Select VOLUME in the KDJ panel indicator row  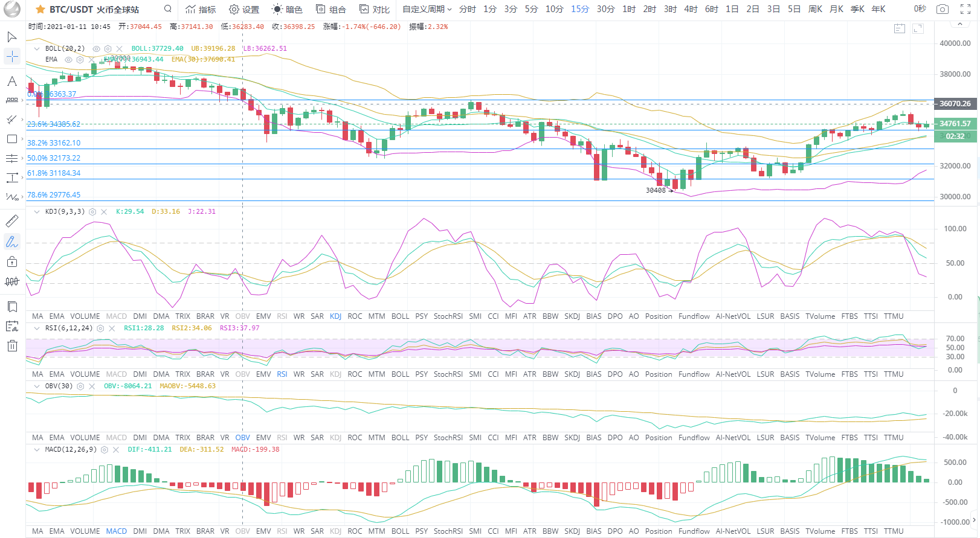click(85, 316)
